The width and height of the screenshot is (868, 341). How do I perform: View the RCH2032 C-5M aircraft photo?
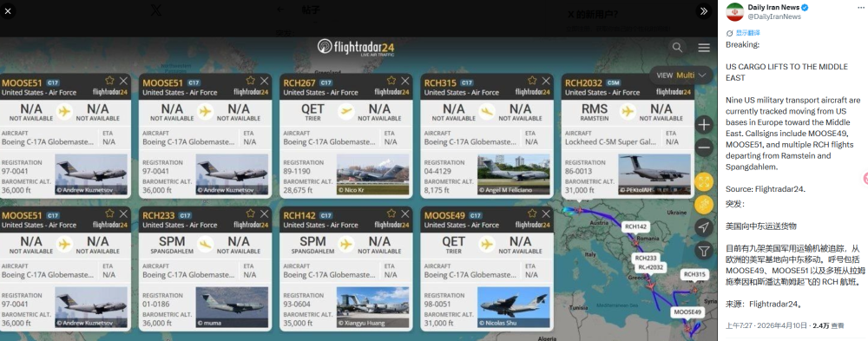point(654,174)
